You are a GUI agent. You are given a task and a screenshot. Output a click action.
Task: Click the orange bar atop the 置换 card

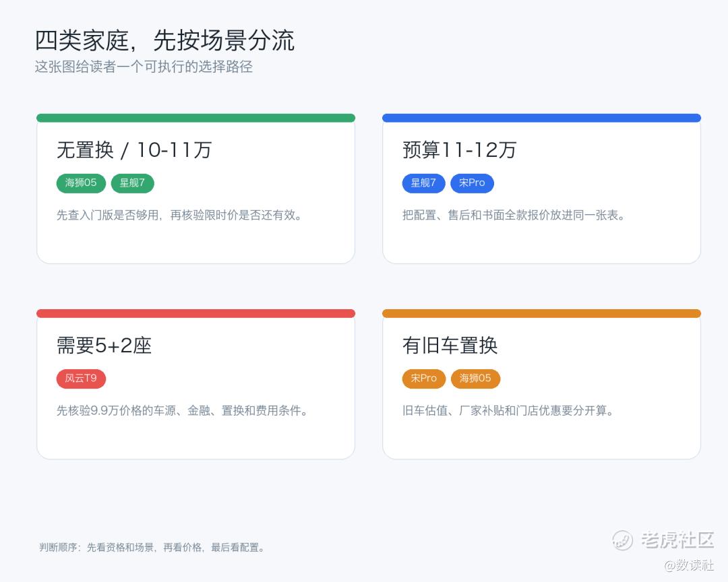[x=541, y=313]
